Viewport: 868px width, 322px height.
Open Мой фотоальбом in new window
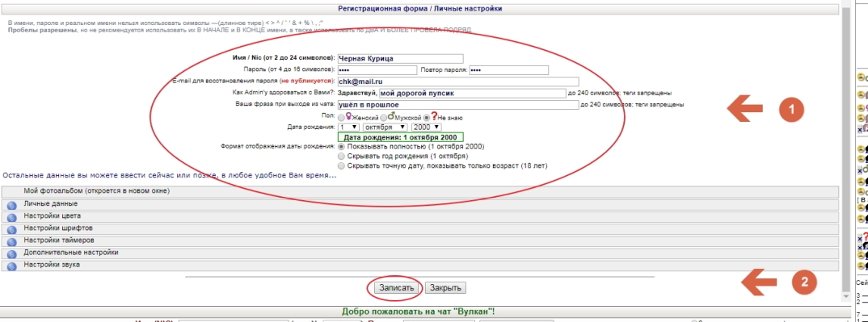[x=421, y=191]
